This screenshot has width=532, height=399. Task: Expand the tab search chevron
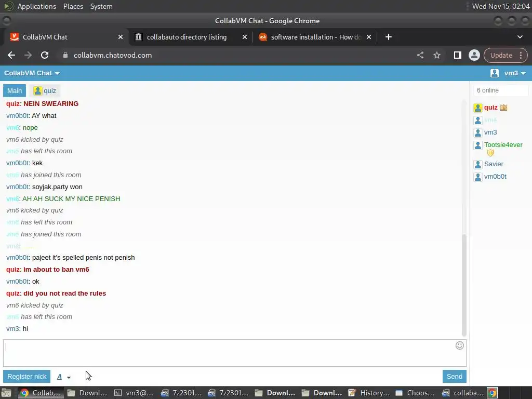tap(520, 37)
